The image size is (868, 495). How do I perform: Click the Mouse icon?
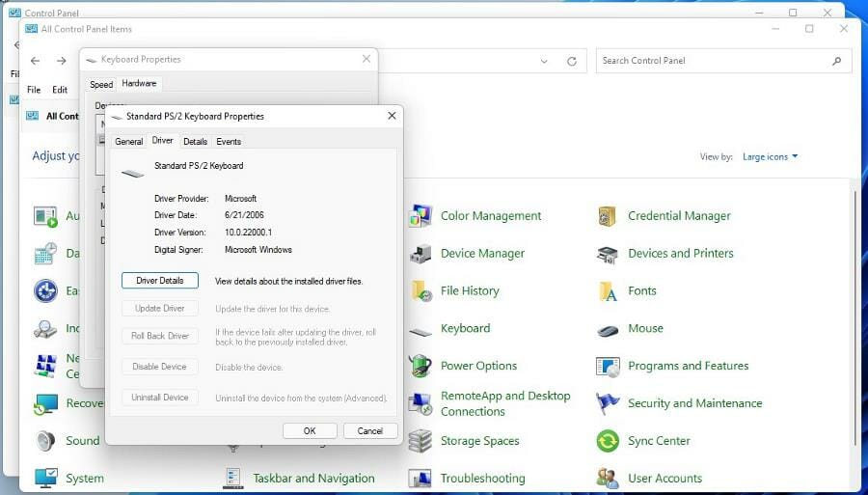pyautogui.click(x=608, y=331)
